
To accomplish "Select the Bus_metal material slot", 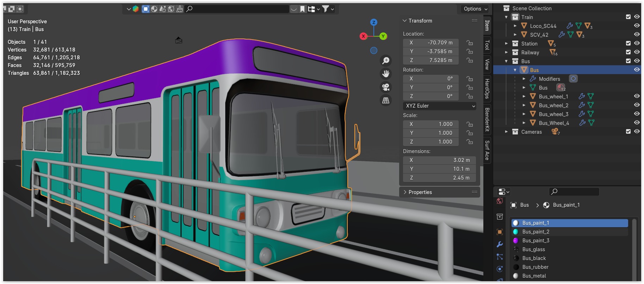I will pyautogui.click(x=570, y=276).
